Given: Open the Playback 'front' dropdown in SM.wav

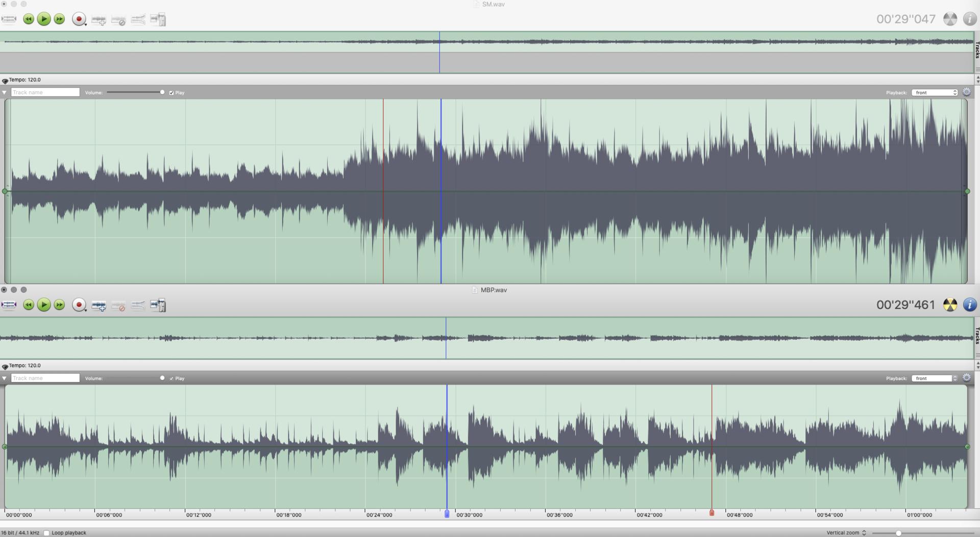Looking at the screenshot, I should point(935,92).
